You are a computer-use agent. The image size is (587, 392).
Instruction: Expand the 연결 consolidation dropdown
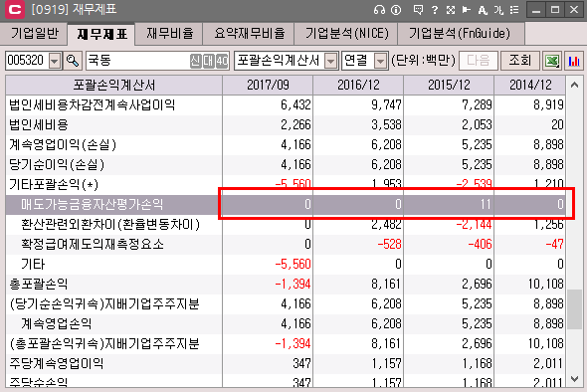[380, 61]
